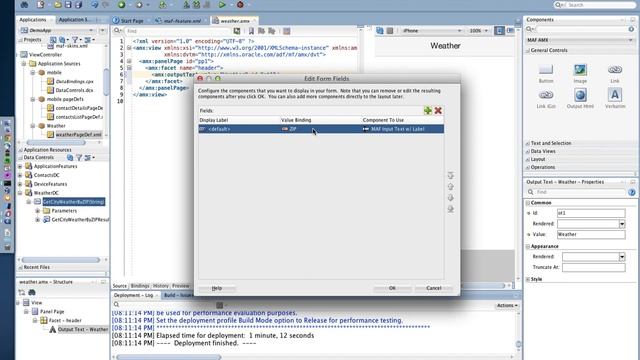Open the Rendered dropdown under Appearance
Viewport: 640px width, 360px height.
coord(622,257)
